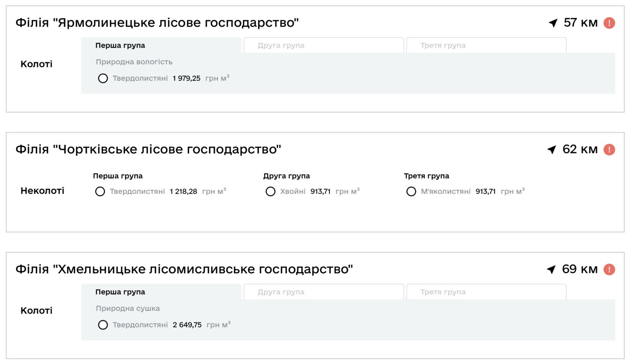Open the Чортківське лісове господарство title
The height and width of the screenshot is (364, 634).
pyautogui.click(x=148, y=149)
